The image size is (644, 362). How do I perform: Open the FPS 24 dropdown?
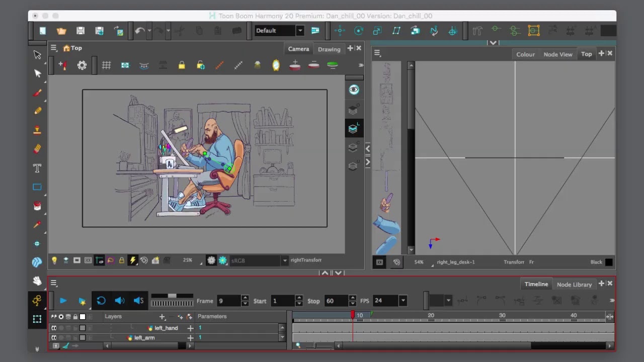[403, 301]
